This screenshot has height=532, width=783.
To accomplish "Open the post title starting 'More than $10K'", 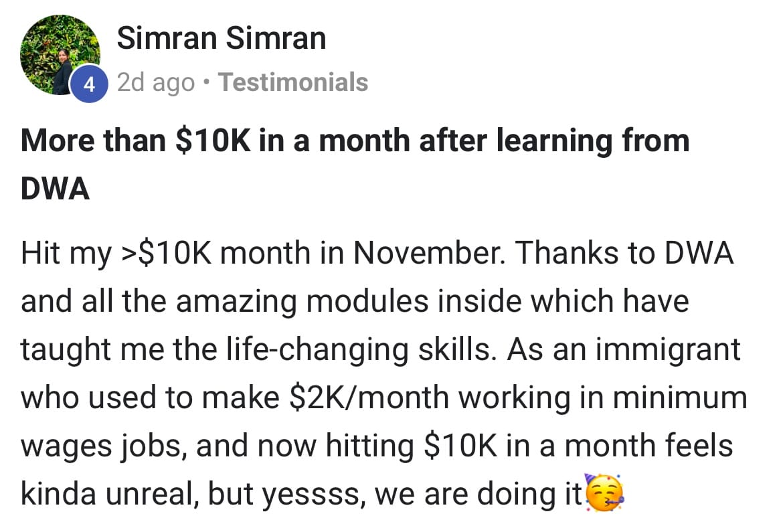I will 355,143.
